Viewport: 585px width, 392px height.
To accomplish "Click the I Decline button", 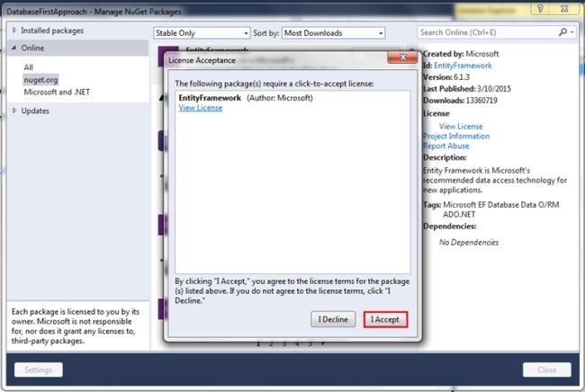I will [x=333, y=320].
